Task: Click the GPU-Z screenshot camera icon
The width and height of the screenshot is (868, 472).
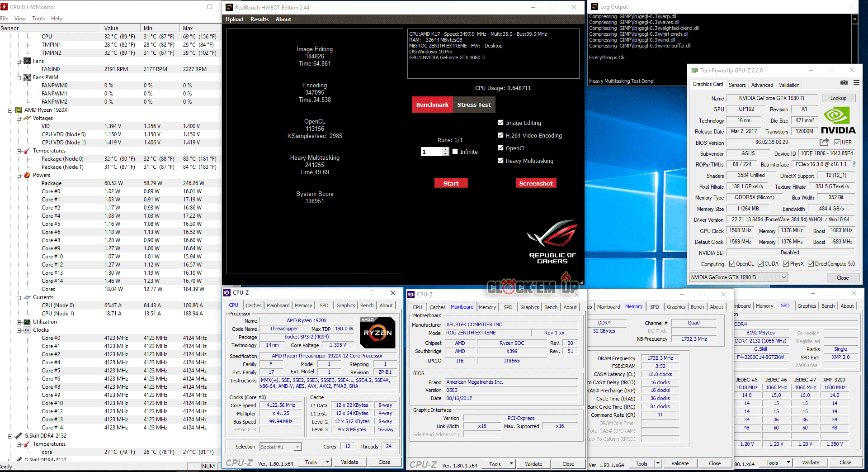Action: 844,82
